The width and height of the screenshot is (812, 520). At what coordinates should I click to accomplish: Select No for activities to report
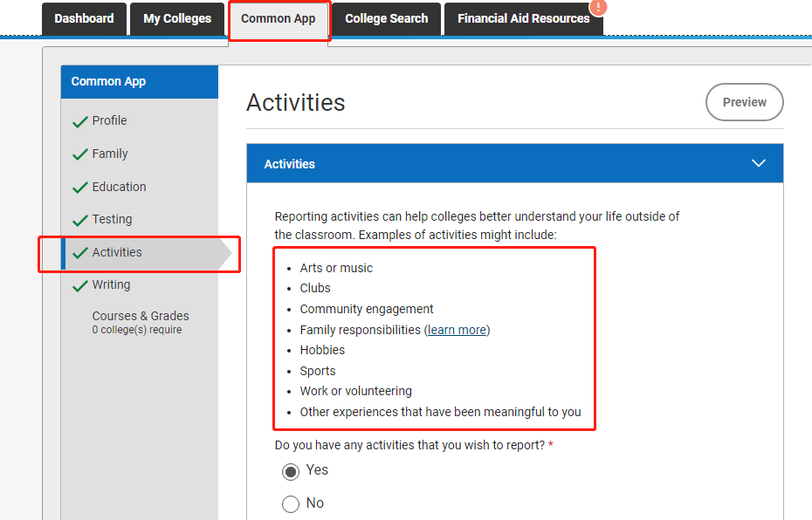coord(291,504)
